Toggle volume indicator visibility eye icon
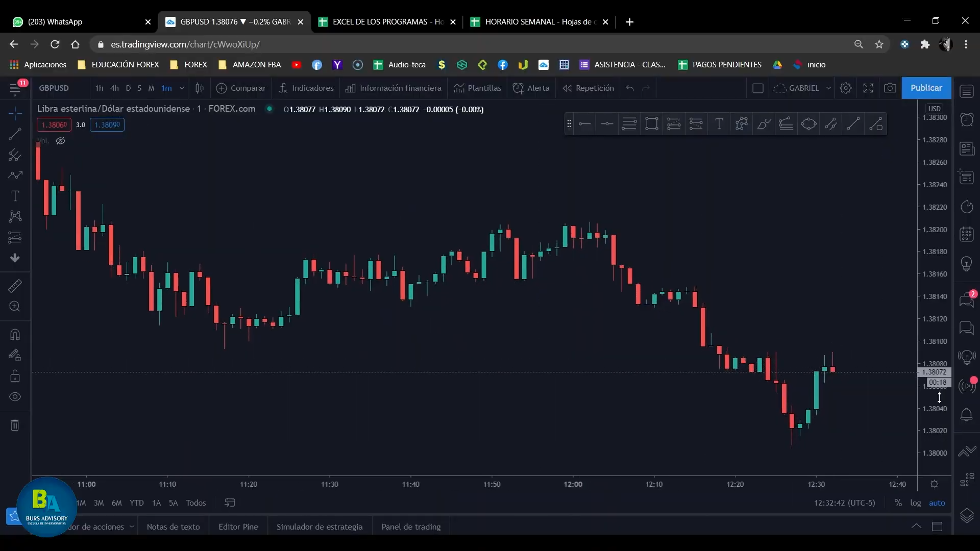The image size is (980, 551). coord(60,141)
